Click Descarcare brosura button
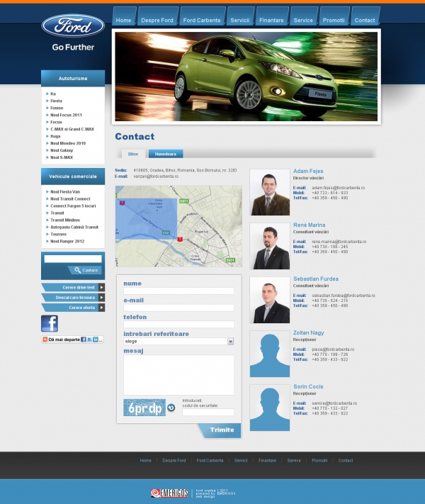 click(73, 298)
